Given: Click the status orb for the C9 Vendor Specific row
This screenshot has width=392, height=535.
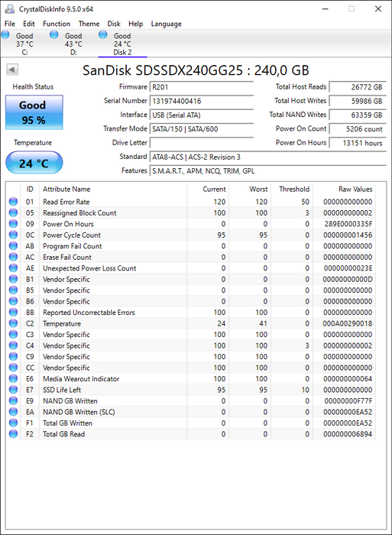Looking at the screenshot, I should 13,357.
